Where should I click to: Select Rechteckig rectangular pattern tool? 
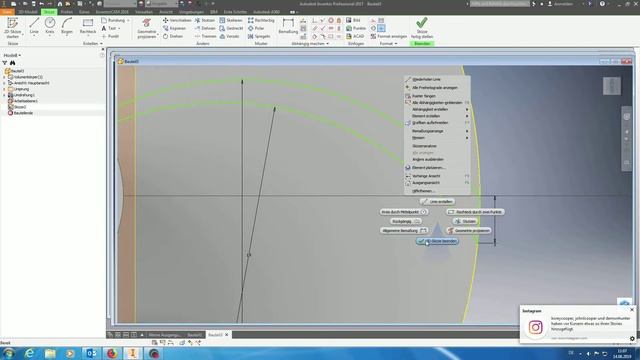[261, 20]
